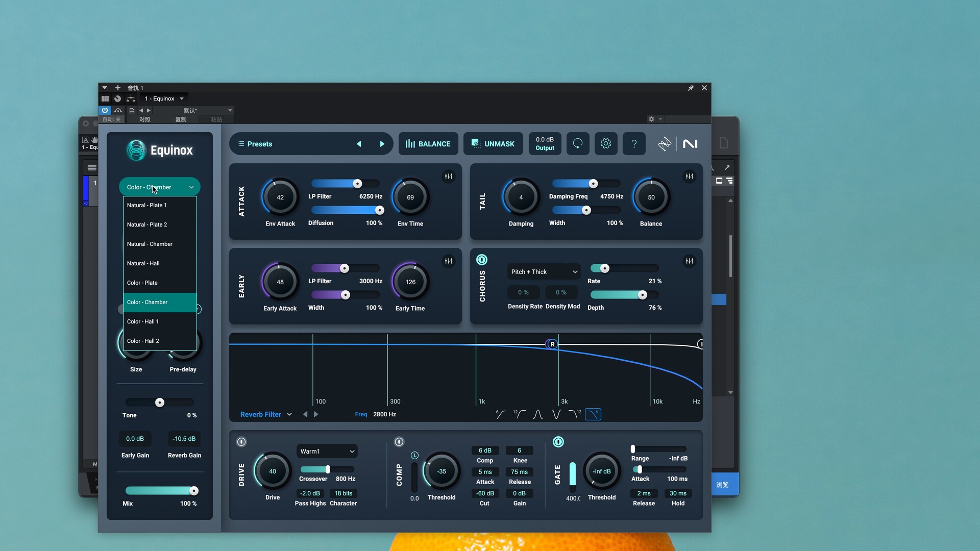Open the host 默认* preset dropdown
The image size is (980, 551).
point(193,110)
